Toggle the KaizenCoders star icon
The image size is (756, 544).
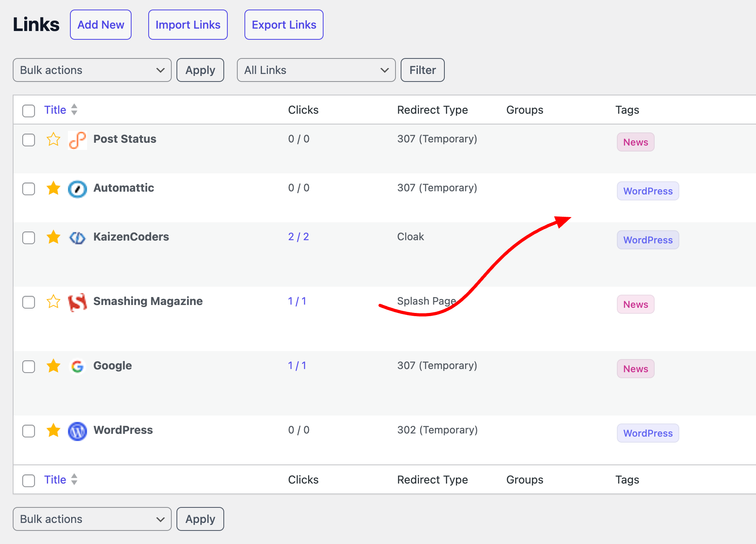tap(53, 237)
